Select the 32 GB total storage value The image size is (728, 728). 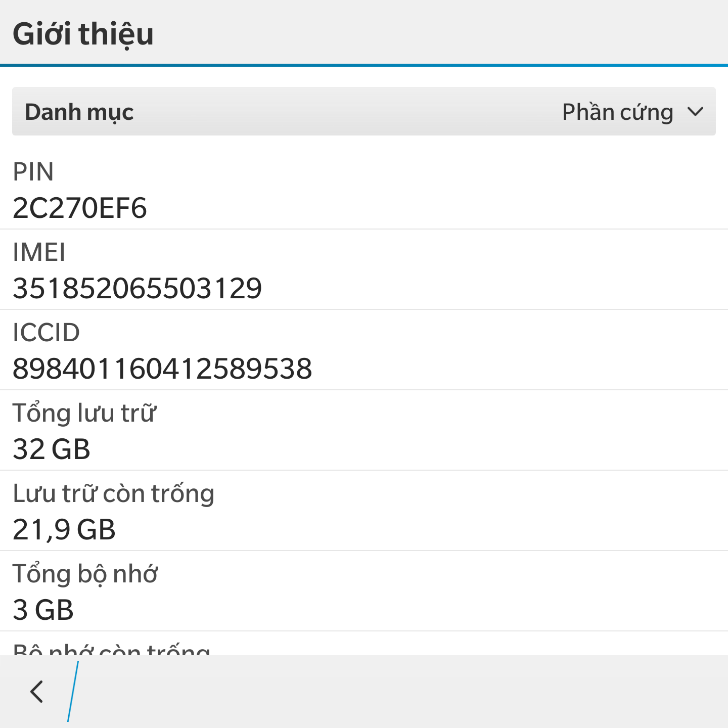click(52, 449)
